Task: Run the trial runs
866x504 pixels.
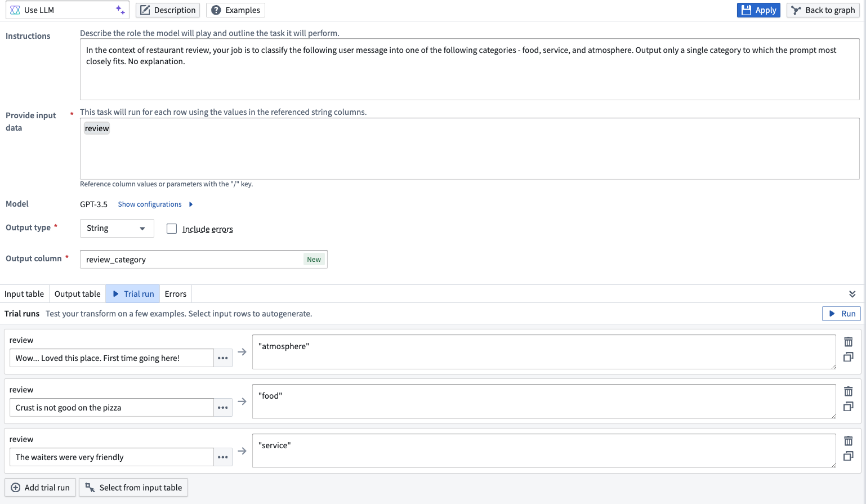Action: pos(841,314)
